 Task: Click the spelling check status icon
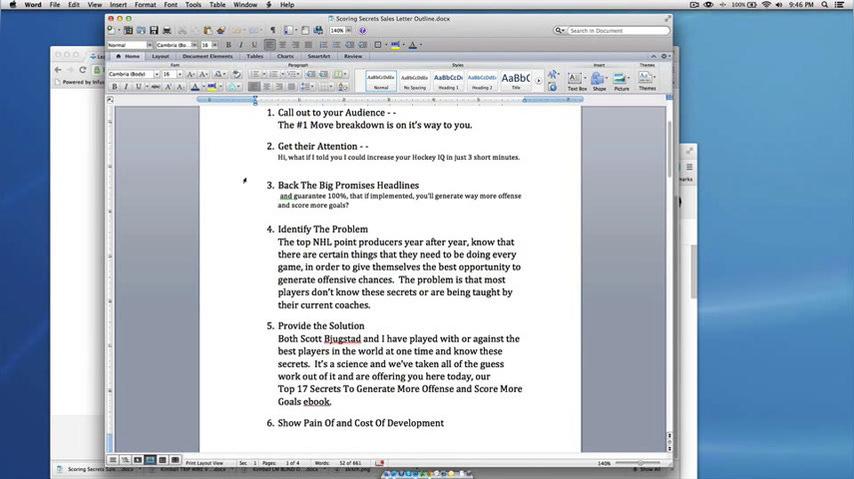380,463
